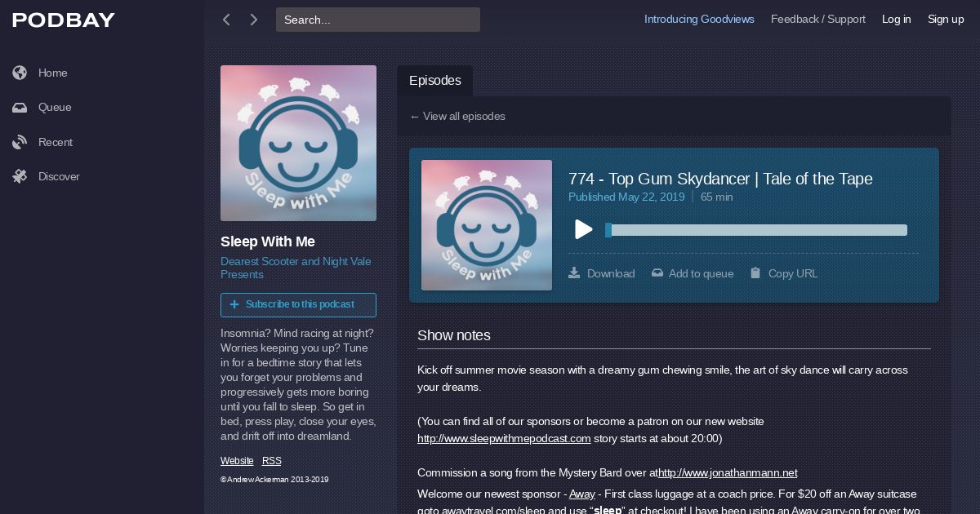Open the Queue inbox icon
The height and width of the screenshot is (514, 980).
point(20,108)
